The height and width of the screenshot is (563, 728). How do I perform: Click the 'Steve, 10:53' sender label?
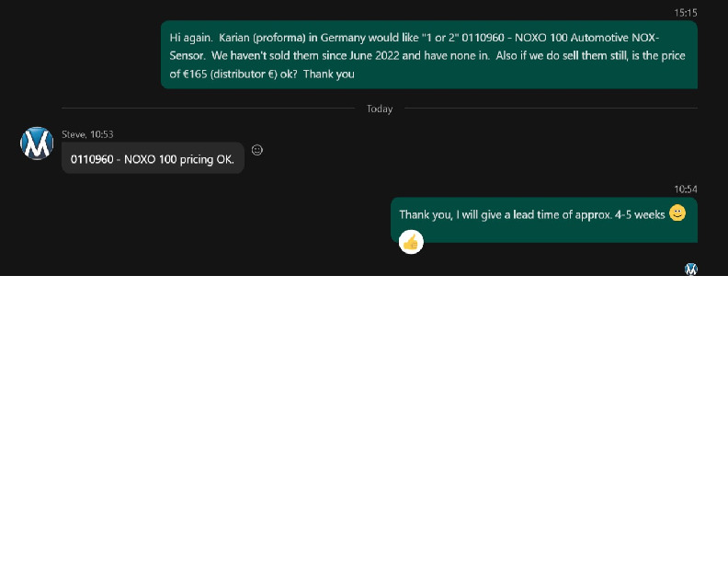click(x=87, y=134)
